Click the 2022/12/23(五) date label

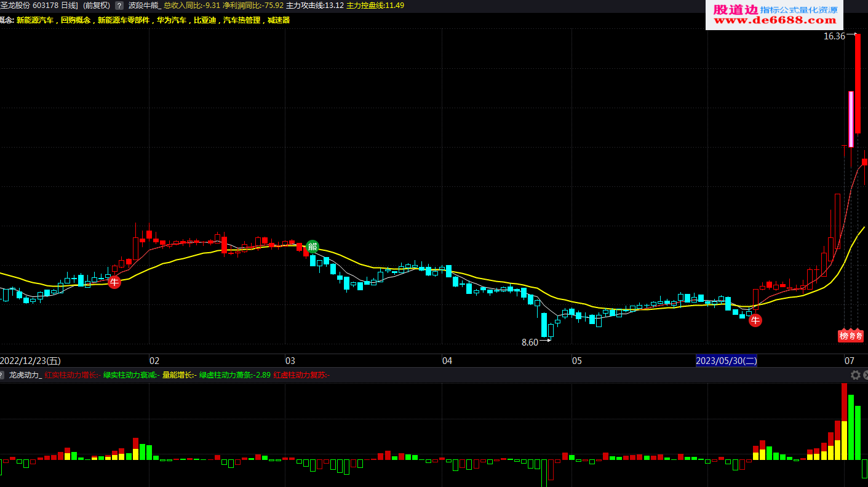tap(30, 361)
